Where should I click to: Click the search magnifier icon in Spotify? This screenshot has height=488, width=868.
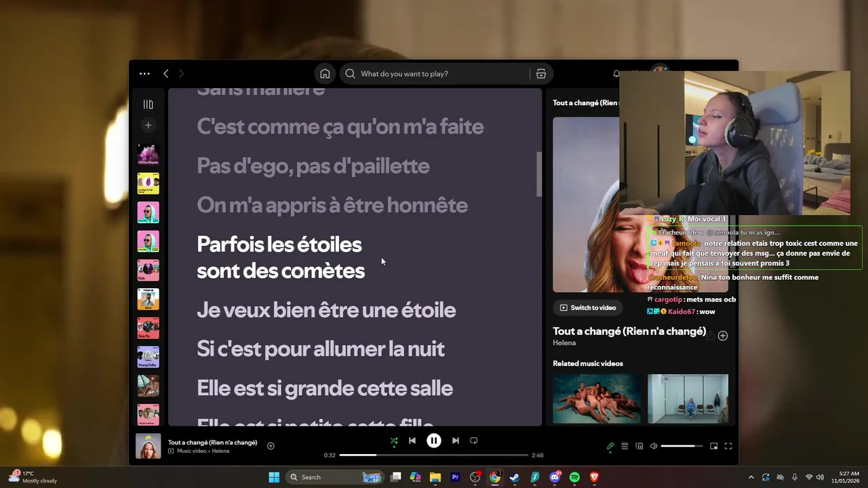[350, 74]
